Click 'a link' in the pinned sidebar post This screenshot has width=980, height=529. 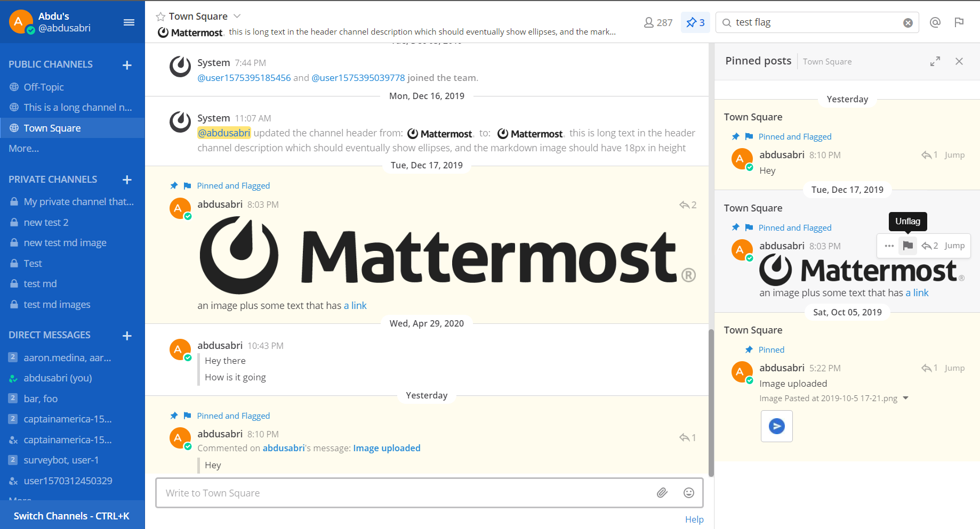[x=917, y=293]
